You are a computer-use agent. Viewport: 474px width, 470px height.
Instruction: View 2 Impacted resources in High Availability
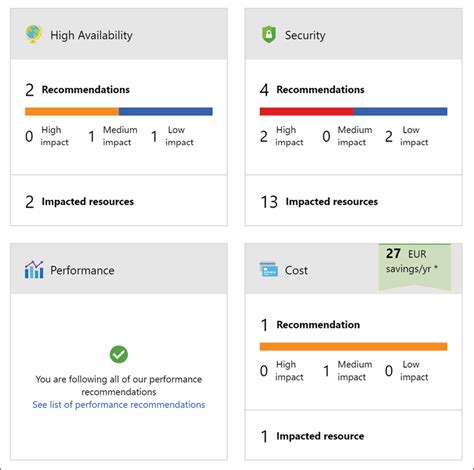tap(79, 202)
